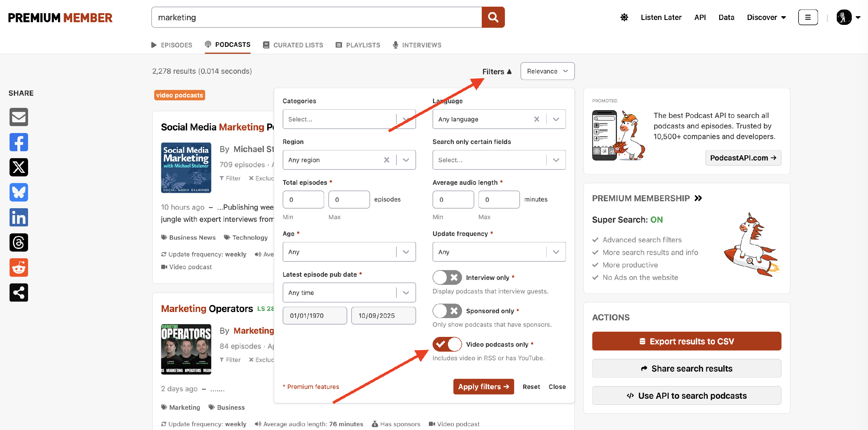Viewport: 868px width, 430px height.
Task: Share results on Bluesky
Action: click(x=19, y=192)
